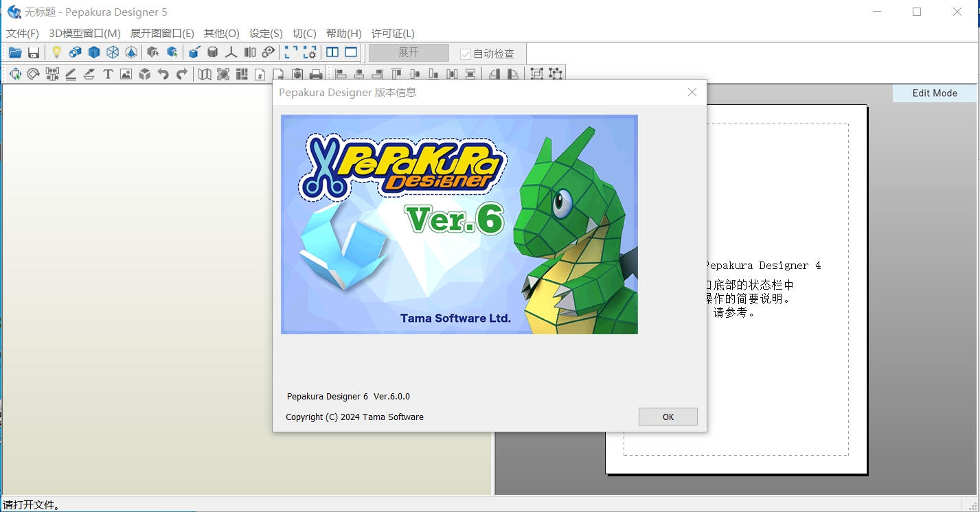
Task: Click the save floppy disk icon
Action: pos(33,53)
